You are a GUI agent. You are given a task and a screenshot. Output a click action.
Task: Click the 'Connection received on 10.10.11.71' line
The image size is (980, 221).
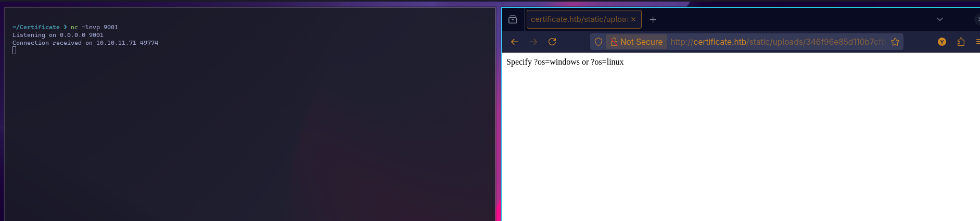(74, 43)
